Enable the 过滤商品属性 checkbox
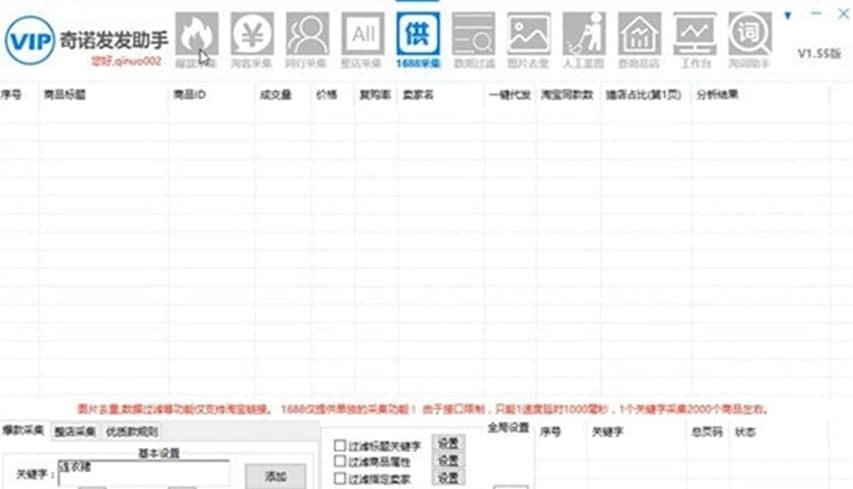This screenshot has height=489, width=853. [340, 461]
